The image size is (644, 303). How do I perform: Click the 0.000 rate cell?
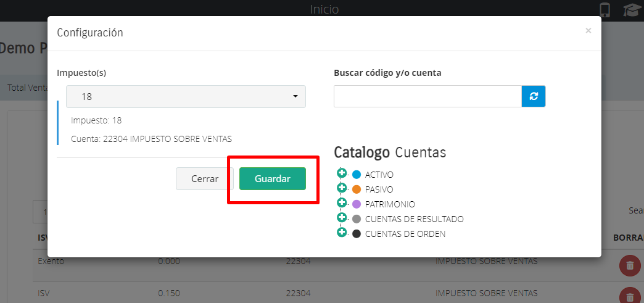click(169, 261)
